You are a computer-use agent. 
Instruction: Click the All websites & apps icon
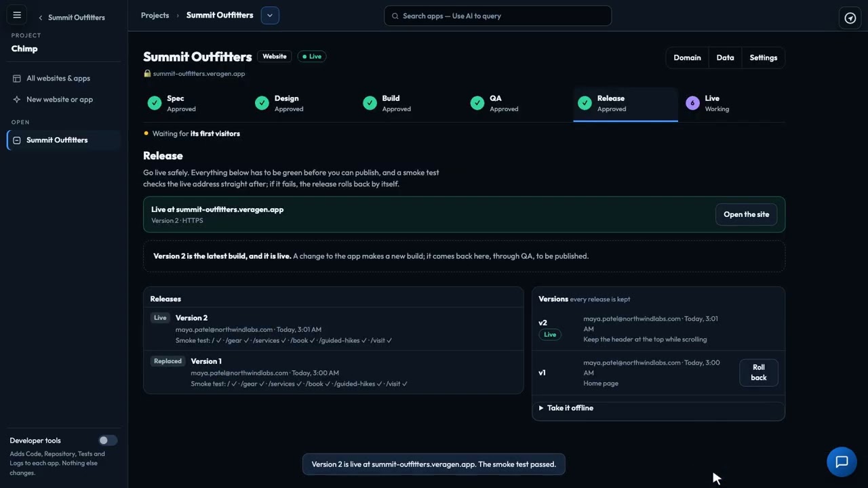coord(17,79)
